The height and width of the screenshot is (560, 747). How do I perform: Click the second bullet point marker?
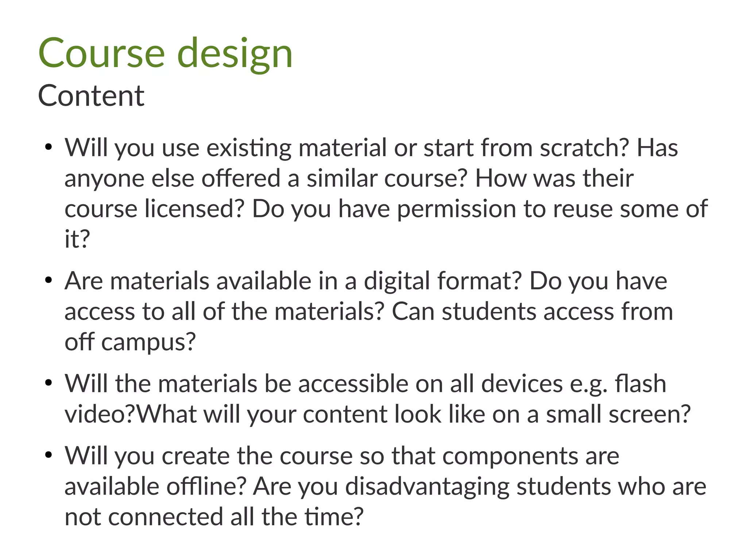coord(48,281)
